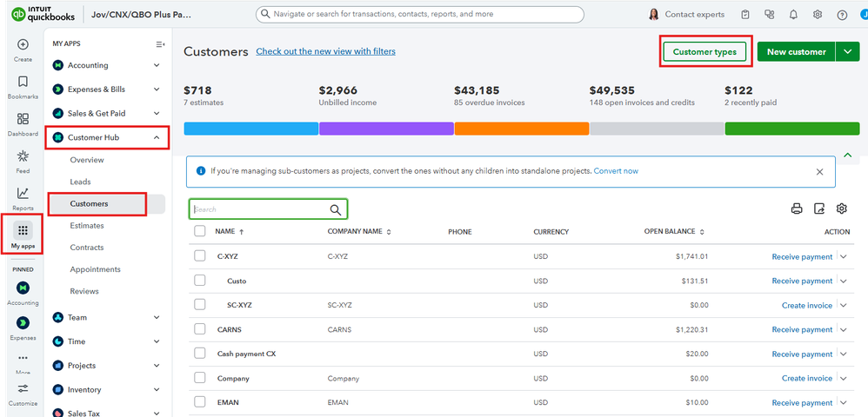Click the Convert now link

(x=616, y=171)
